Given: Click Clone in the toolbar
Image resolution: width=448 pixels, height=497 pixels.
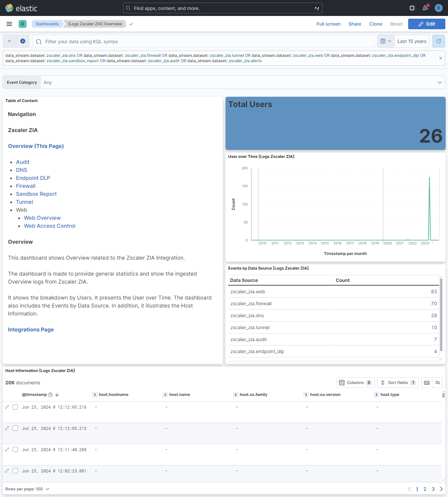Looking at the screenshot, I should point(376,24).
